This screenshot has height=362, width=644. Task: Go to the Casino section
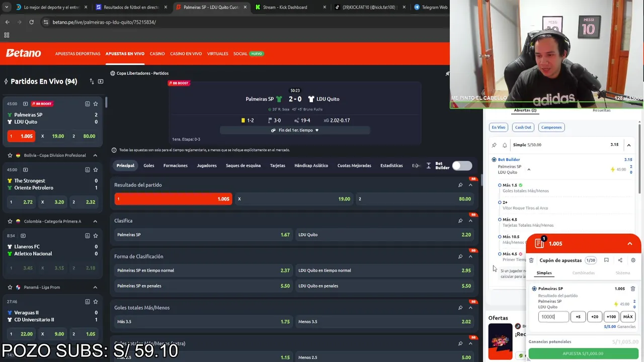157,53
